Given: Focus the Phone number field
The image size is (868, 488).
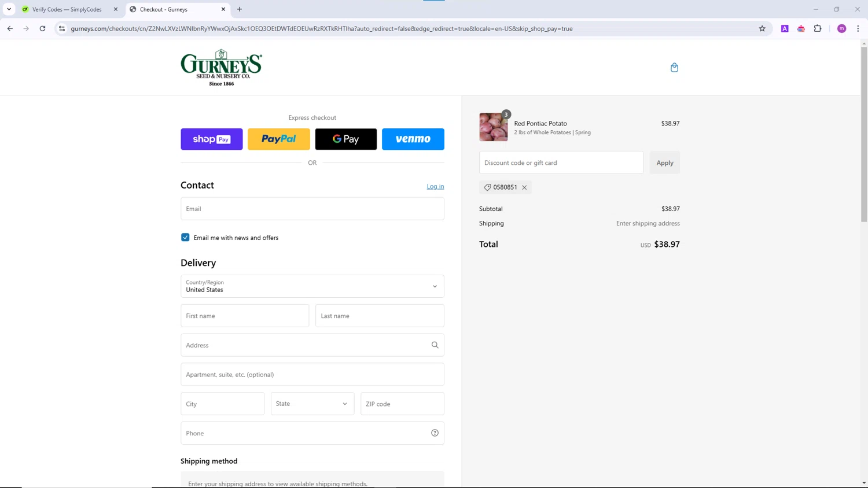Looking at the screenshot, I should (312, 433).
